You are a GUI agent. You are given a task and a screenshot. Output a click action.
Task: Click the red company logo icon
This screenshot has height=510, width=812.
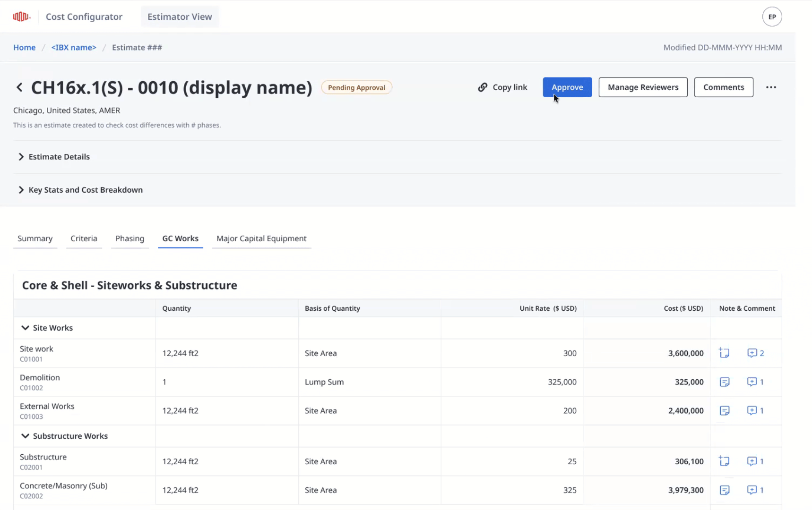point(22,17)
